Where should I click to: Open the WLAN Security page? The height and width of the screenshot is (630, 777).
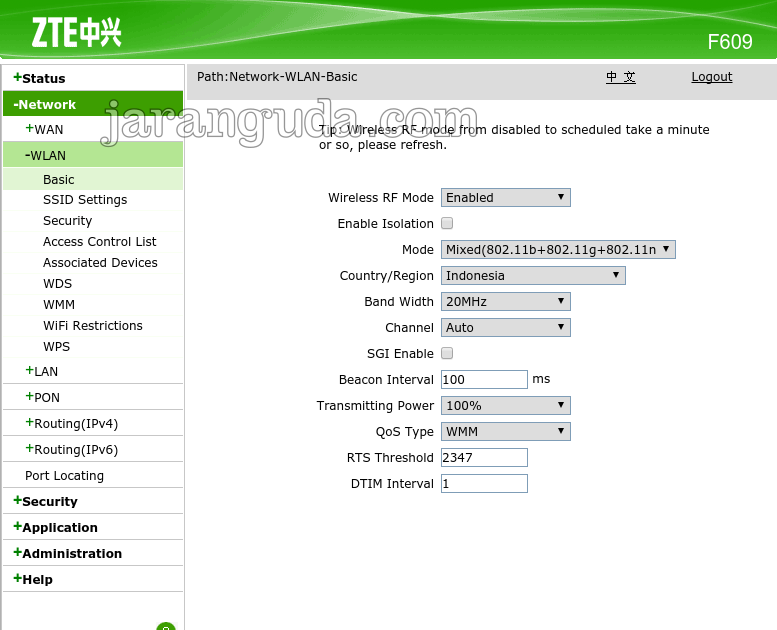67,221
